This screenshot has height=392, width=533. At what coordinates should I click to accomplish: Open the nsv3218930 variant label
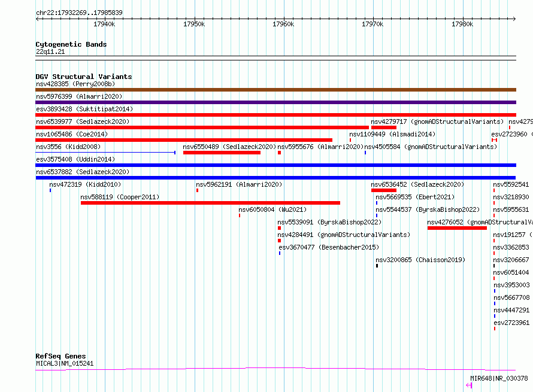511,197
